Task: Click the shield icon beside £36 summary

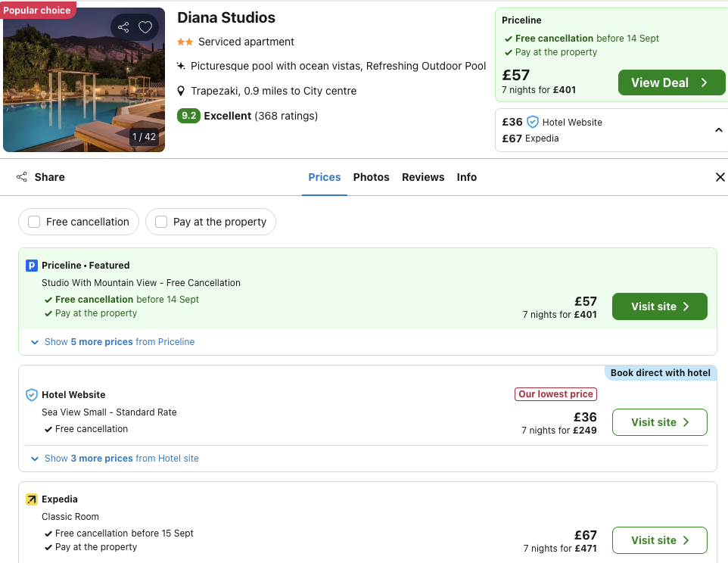Action: tap(533, 122)
